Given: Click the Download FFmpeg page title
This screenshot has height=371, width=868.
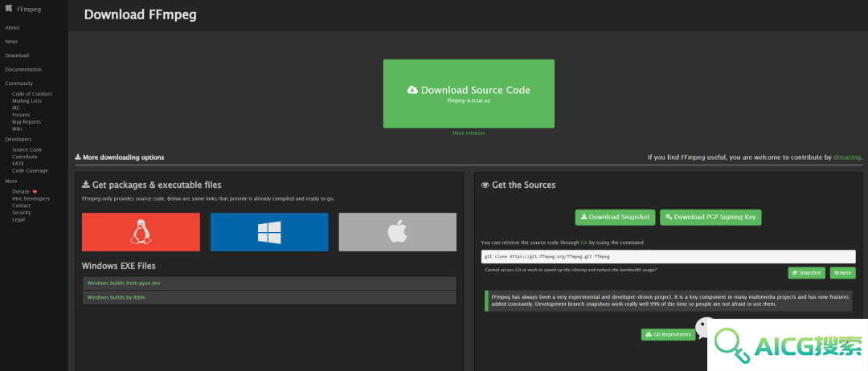Looking at the screenshot, I should click(140, 15).
